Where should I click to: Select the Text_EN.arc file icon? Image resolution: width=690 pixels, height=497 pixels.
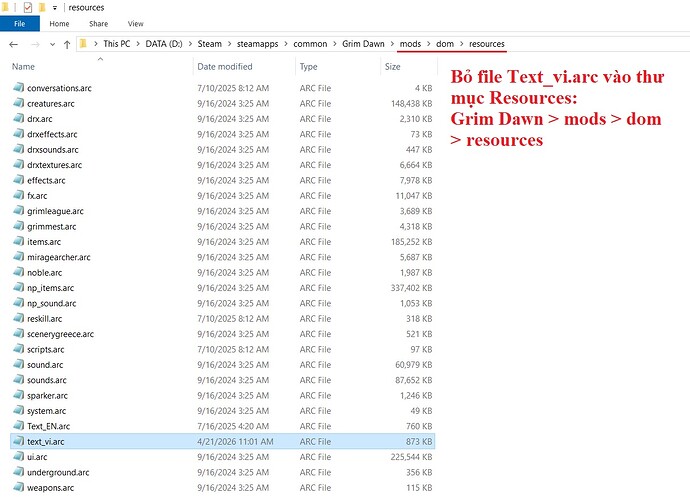[x=18, y=425]
